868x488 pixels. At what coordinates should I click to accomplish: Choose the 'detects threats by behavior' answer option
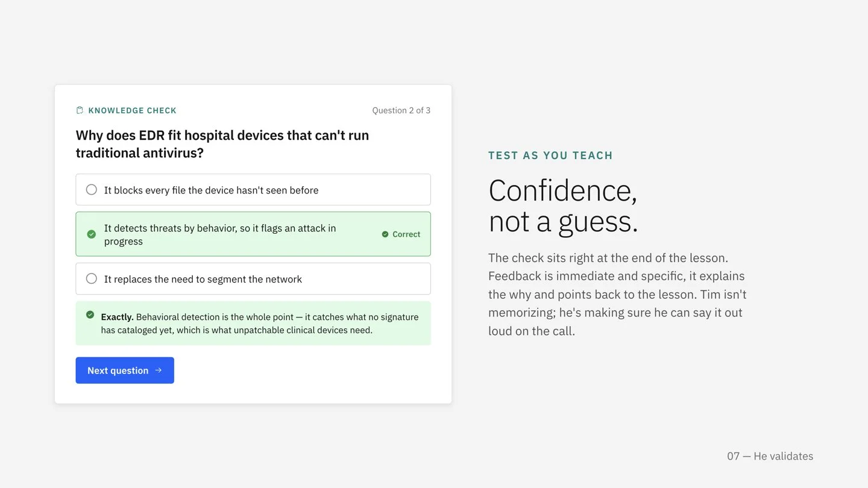[253, 234]
